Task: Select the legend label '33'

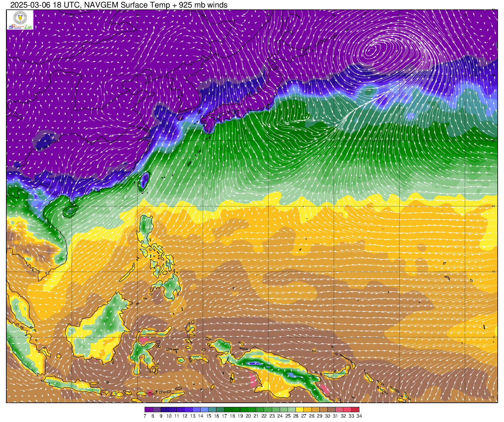Action: coord(352,416)
